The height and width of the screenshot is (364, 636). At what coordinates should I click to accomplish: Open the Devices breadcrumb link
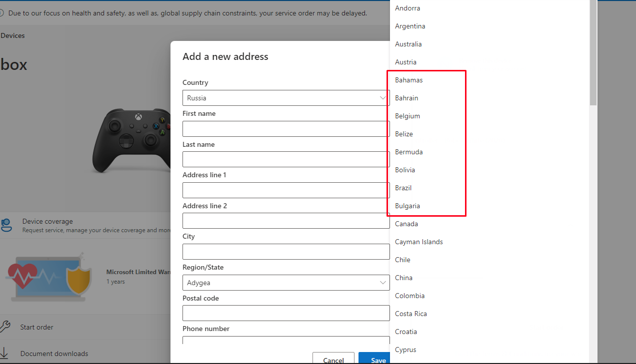12,35
